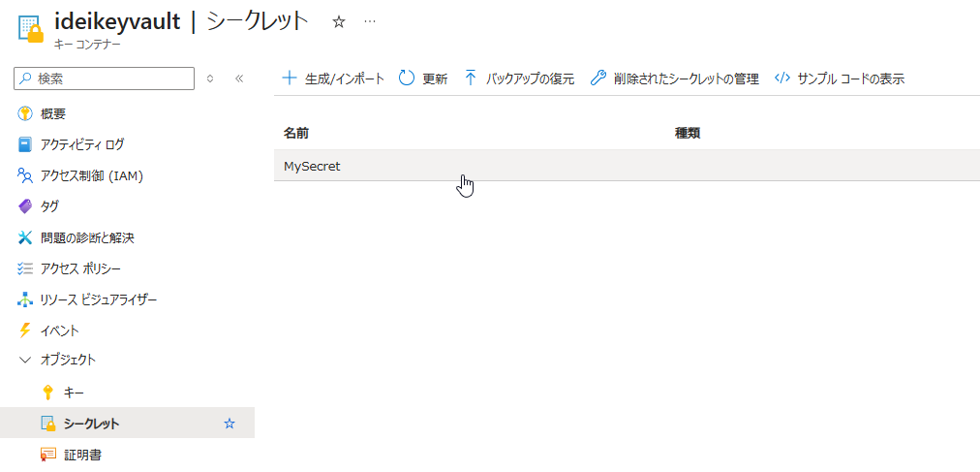Open 削除されたシークレットの管理

[686, 79]
